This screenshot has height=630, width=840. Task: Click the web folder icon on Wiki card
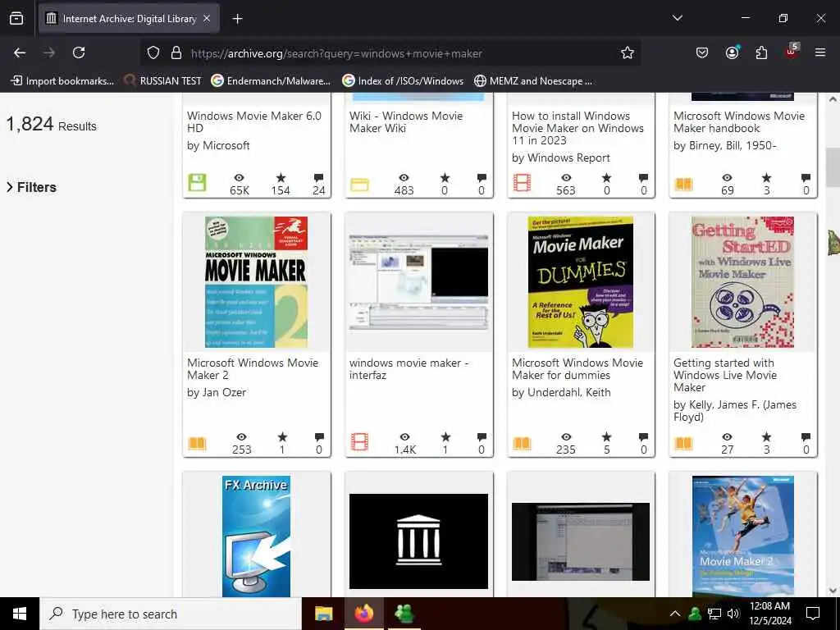[x=359, y=185]
